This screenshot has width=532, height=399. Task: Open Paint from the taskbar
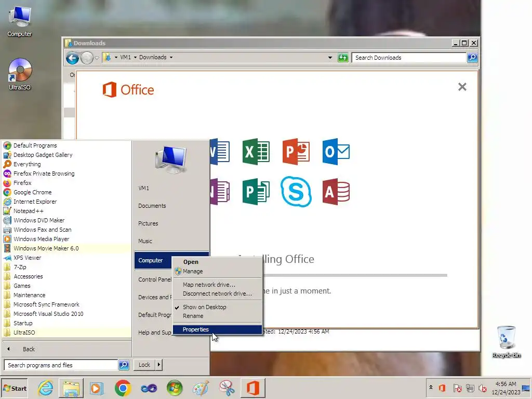tap(201, 388)
